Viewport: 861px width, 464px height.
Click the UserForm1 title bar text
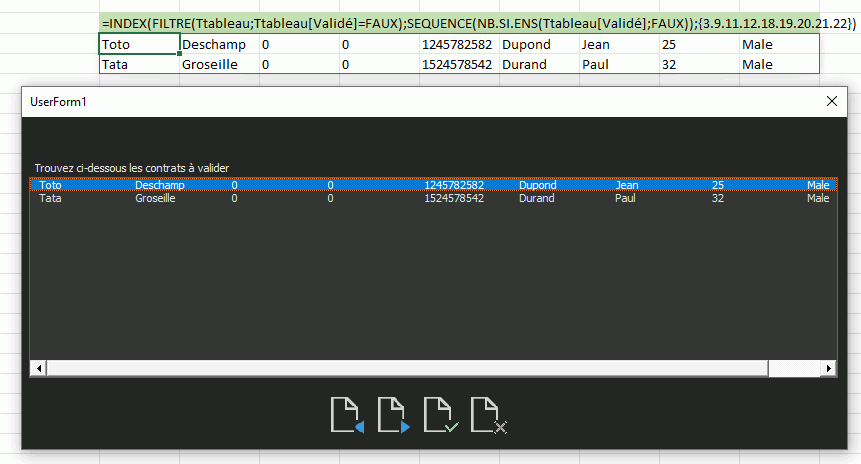click(x=58, y=102)
